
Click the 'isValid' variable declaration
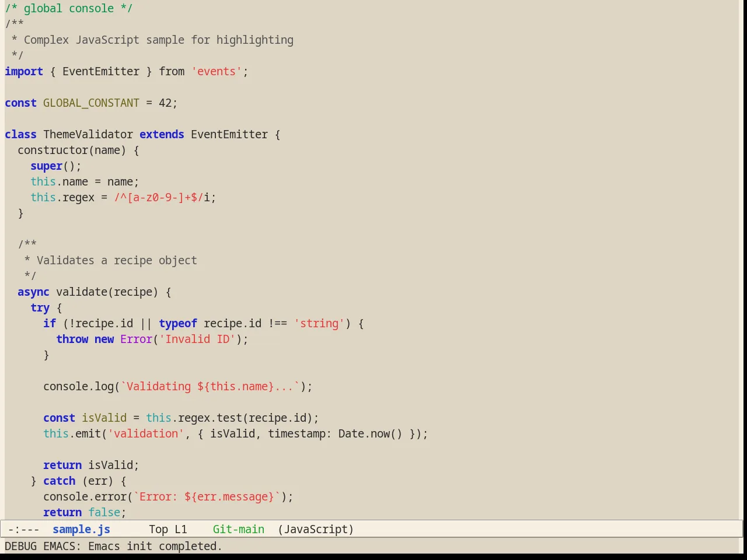pos(104,418)
